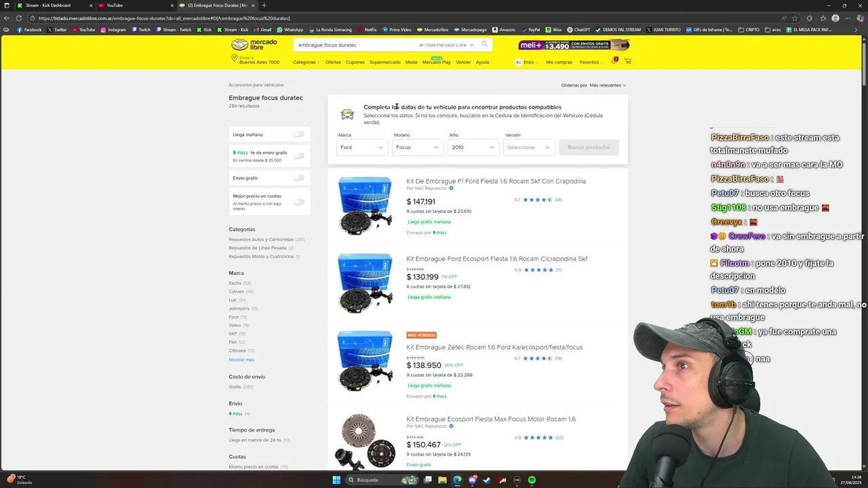Image resolution: width=868 pixels, height=488 pixels.
Task: Filter by brand Valeo
Action: pos(235,325)
